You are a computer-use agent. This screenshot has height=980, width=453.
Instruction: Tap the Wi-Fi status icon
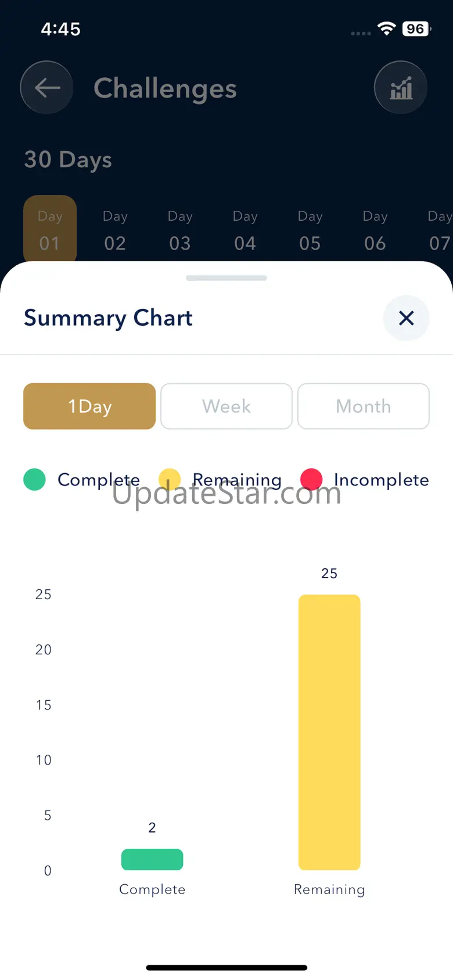pyautogui.click(x=386, y=28)
